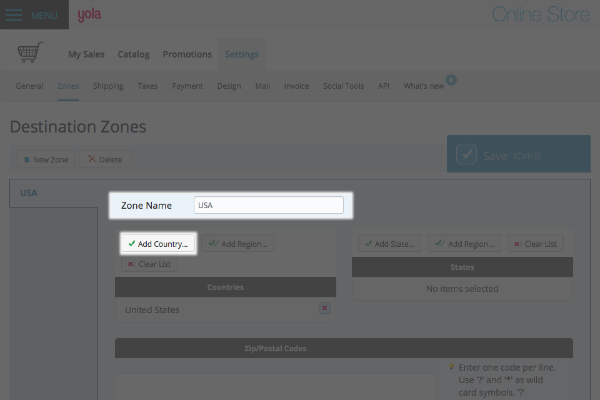Viewport: 600px width, 400px height.
Task: Clear the countries list
Action: click(149, 264)
